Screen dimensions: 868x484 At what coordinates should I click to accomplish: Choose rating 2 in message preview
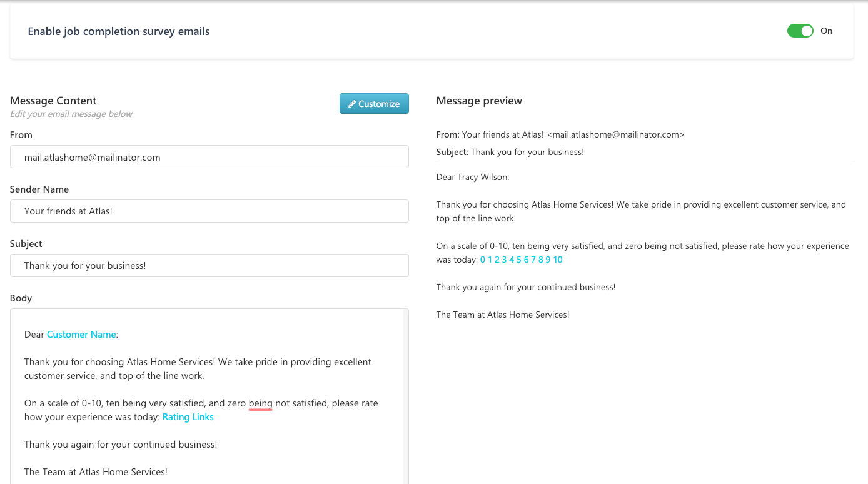pos(497,260)
